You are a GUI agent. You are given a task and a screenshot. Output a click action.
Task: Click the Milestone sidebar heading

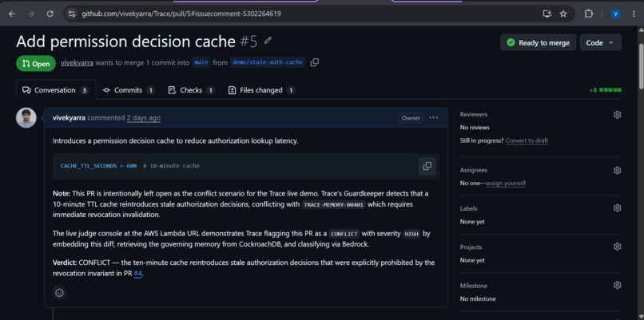point(474,286)
